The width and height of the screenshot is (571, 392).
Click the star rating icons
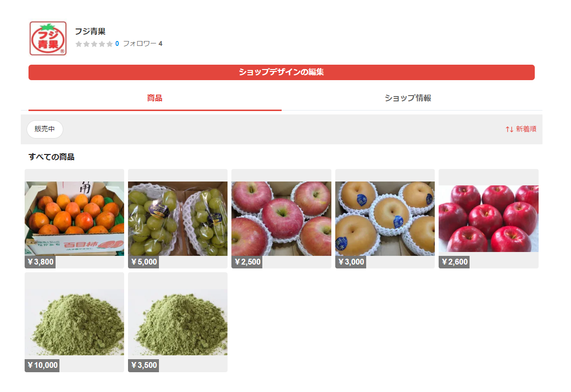click(x=94, y=44)
